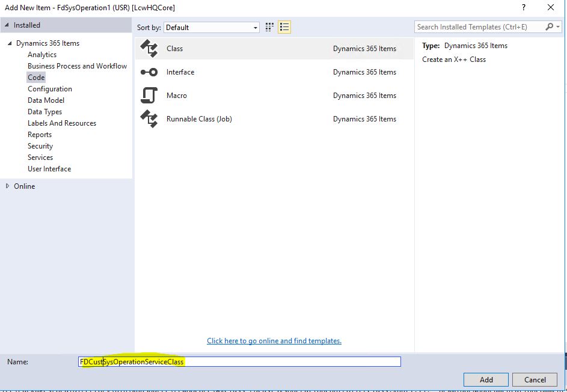
Task: Click the 'Create an X++ Class' description
Action: point(454,60)
